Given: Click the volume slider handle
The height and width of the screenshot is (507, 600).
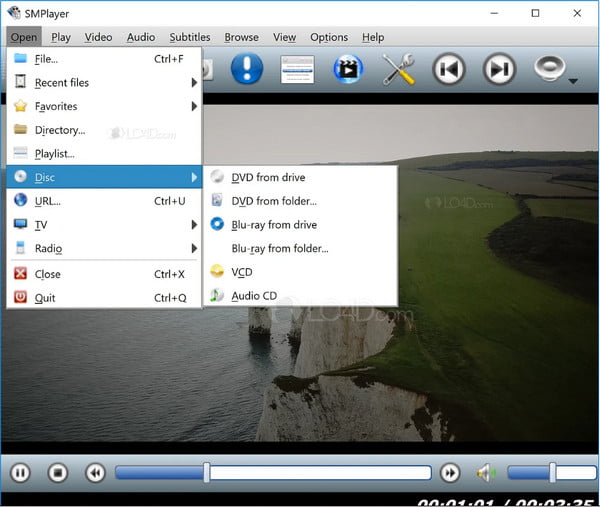Looking at the screenshot, I should coord(553,472).
